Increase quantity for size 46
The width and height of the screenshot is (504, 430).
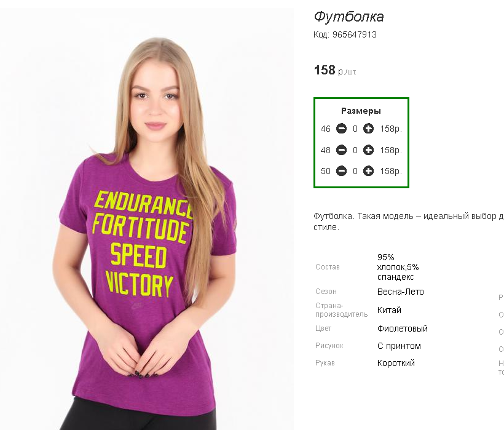368,129
